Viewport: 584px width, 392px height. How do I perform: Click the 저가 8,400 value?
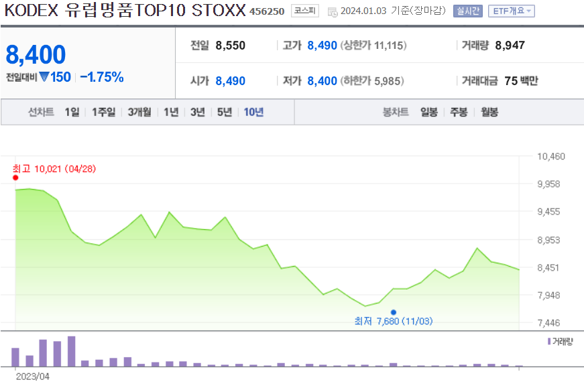tap(322, 81)
